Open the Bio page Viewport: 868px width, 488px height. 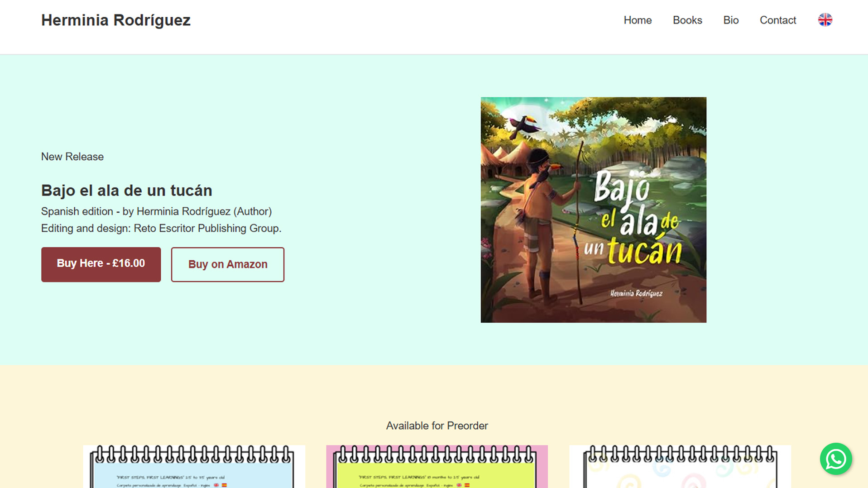click(x=731, y=20)
